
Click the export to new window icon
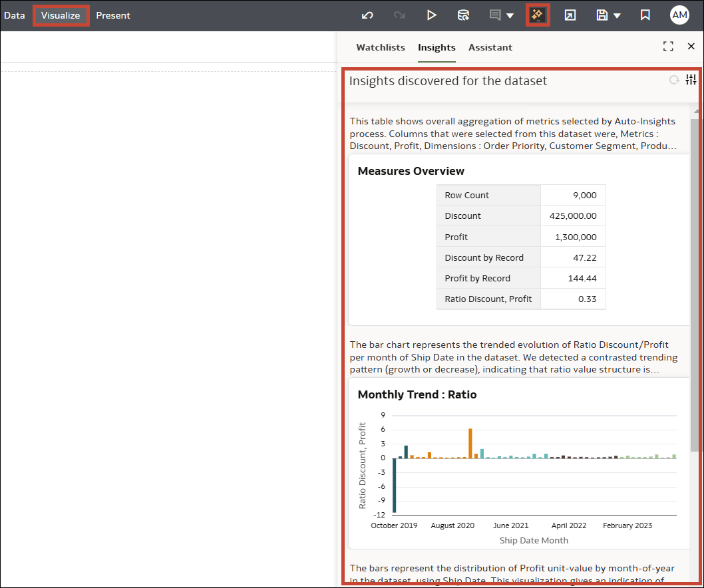[x=570, y=15]
